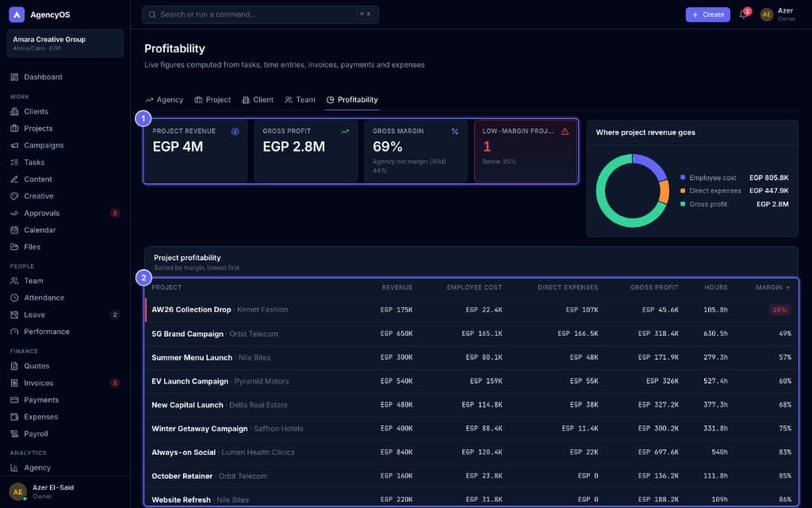Click the Gross profit legend swatch

click(x=683, y=204)
